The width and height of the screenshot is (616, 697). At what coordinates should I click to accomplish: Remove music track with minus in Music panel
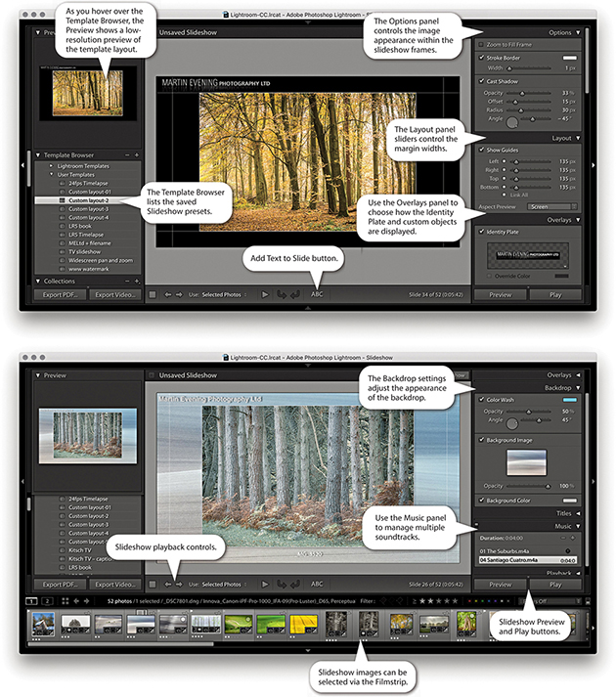563,538
